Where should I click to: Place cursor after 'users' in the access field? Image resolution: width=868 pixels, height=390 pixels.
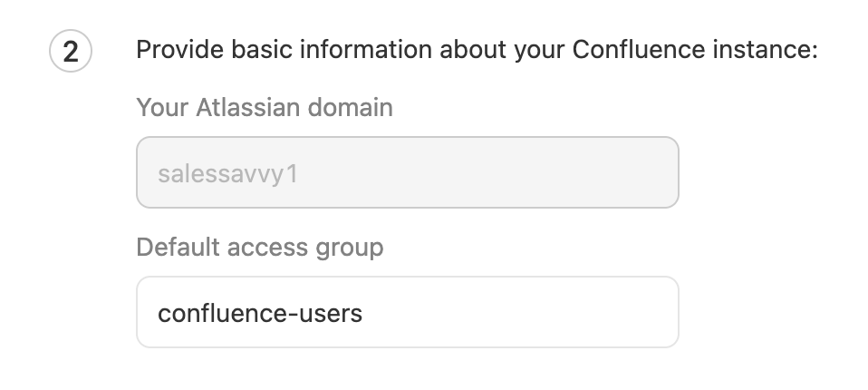pos(364,313)
